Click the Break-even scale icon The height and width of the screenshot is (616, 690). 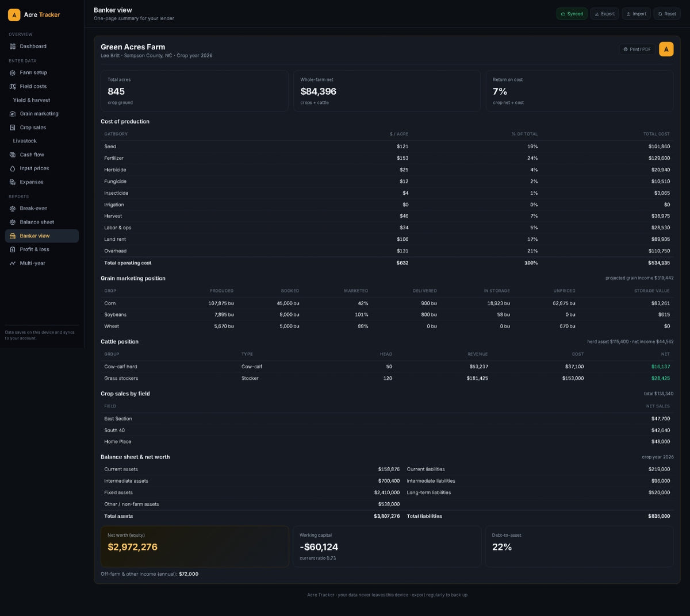(x=13, y=209)
